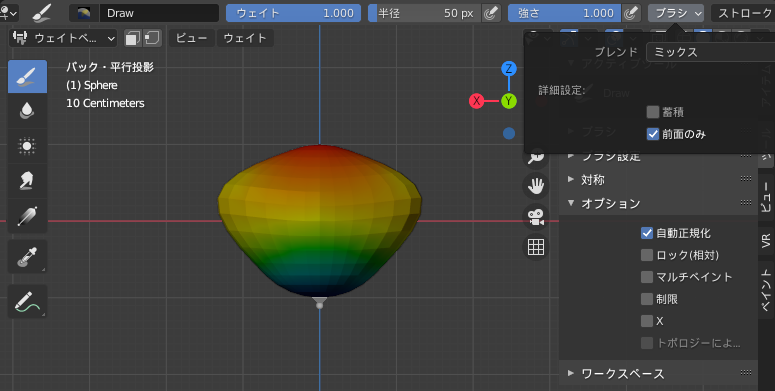Click the "バック・平行投影" viewport text
The image size is (775, 391).
110,67
